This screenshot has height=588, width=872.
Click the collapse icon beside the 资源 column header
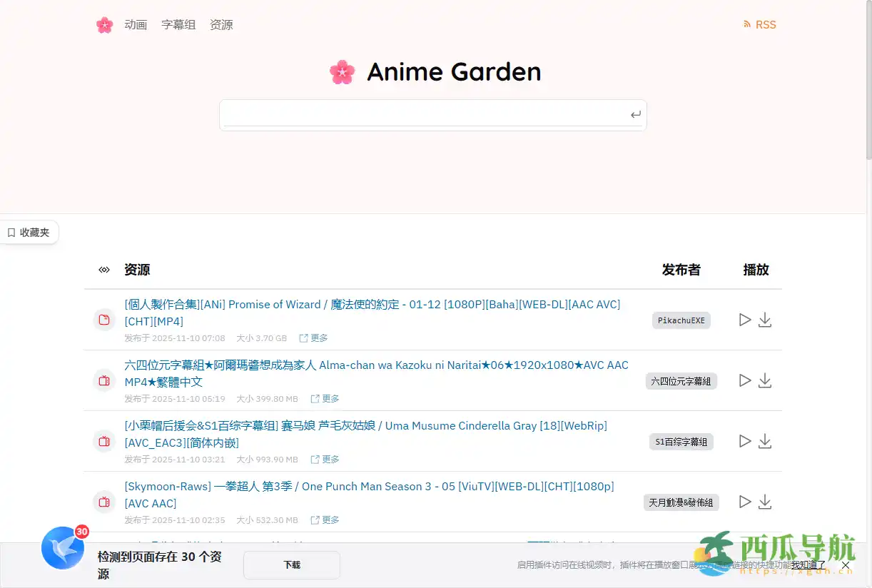(104, 270)
